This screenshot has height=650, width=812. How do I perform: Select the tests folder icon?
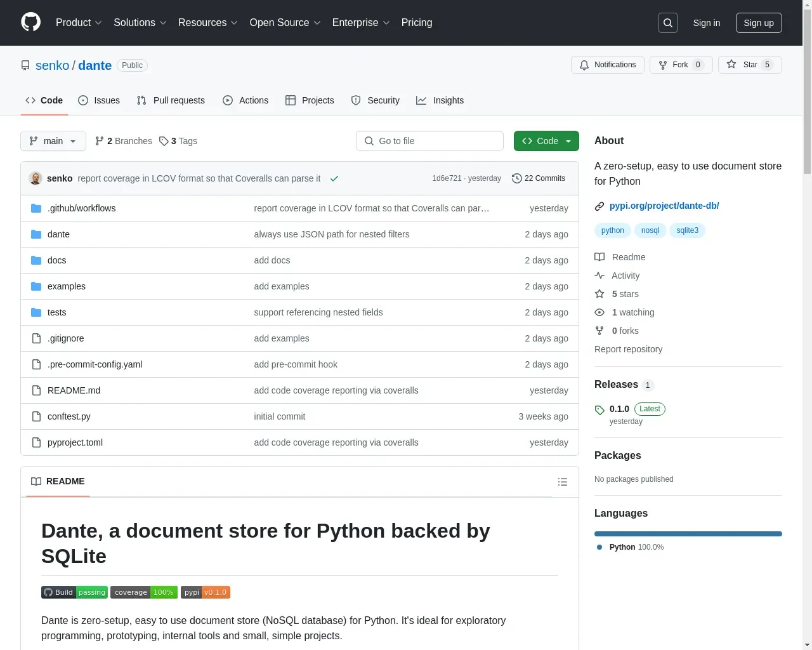tap(36, 312)
